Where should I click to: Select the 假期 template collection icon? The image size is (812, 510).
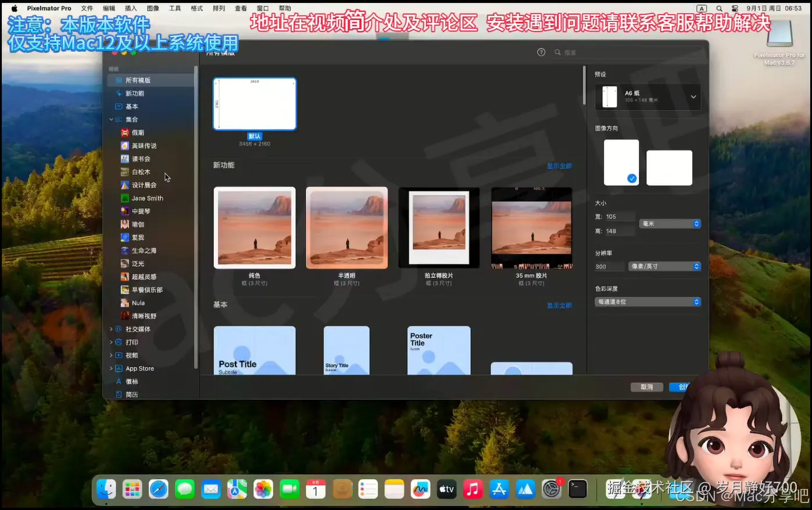click(x=124, y=132)
